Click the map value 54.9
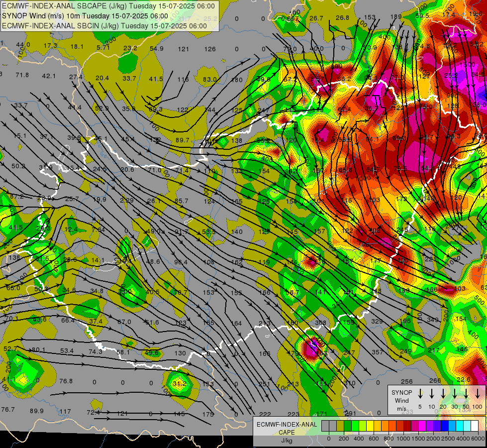 (157, 48)
